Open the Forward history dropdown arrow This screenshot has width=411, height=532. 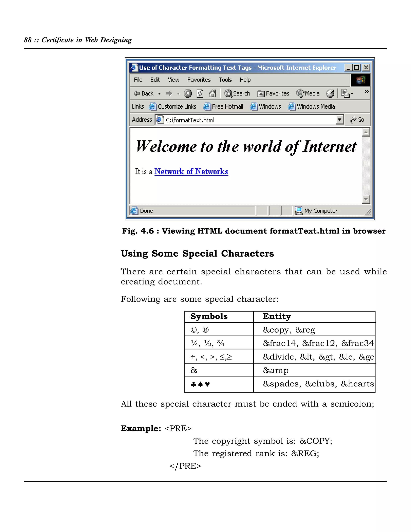click(x=178, y=94)
